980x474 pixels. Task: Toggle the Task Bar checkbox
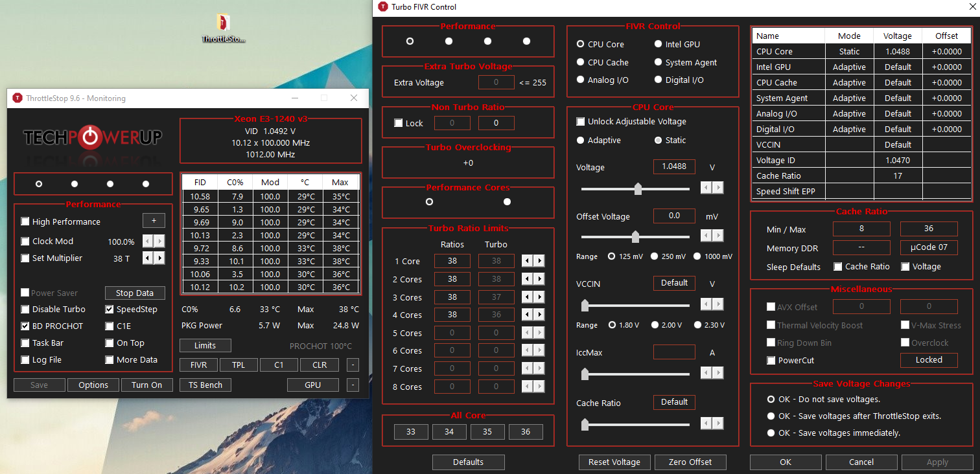(x=25, y=343)
